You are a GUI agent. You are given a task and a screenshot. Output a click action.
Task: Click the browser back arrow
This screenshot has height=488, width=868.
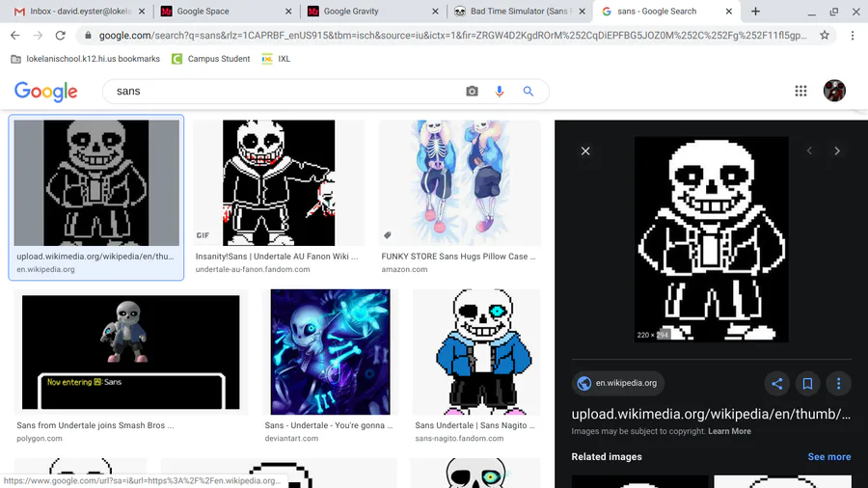click(14, 36)
